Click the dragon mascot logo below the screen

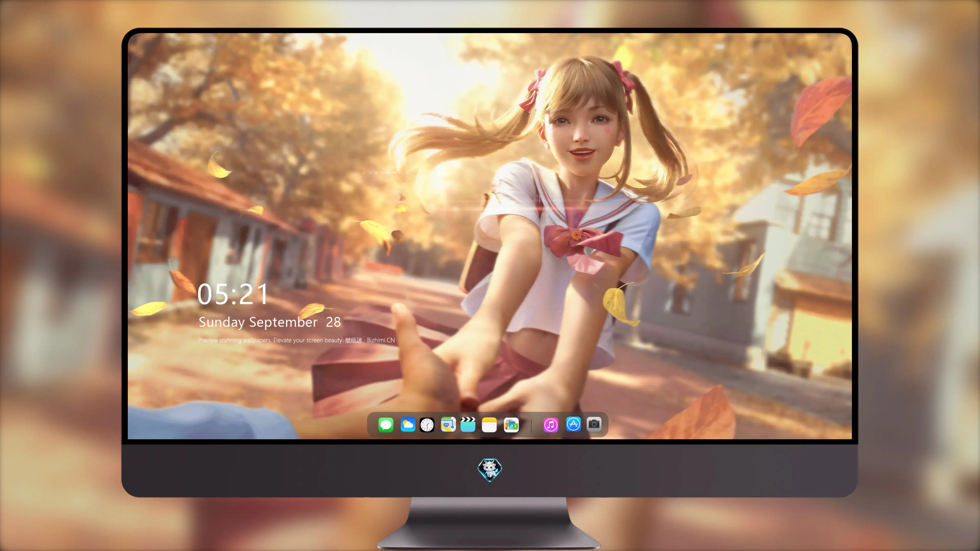(490, 470)
